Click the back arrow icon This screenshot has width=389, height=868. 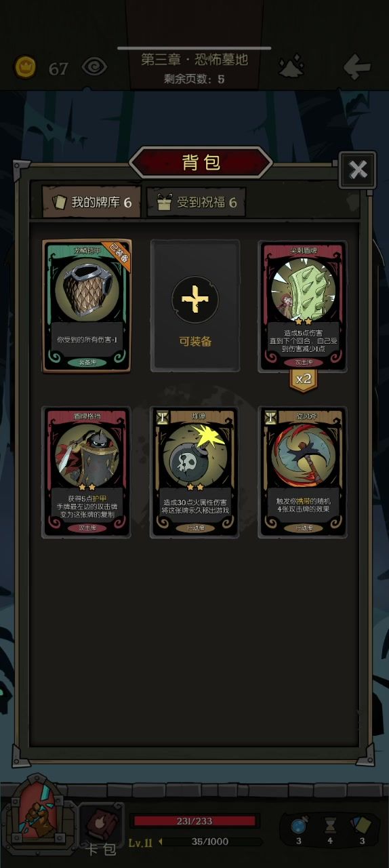tap(357, 66)
